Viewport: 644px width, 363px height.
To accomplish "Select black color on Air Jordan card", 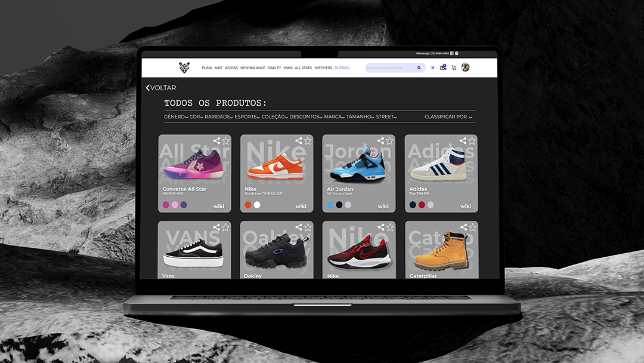I will [339, 205].
